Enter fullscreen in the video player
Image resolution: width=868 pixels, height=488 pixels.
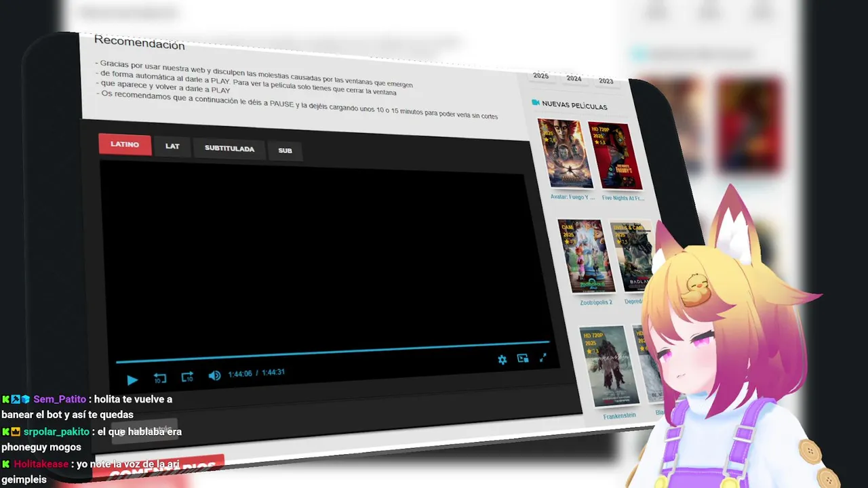(543, 357)
